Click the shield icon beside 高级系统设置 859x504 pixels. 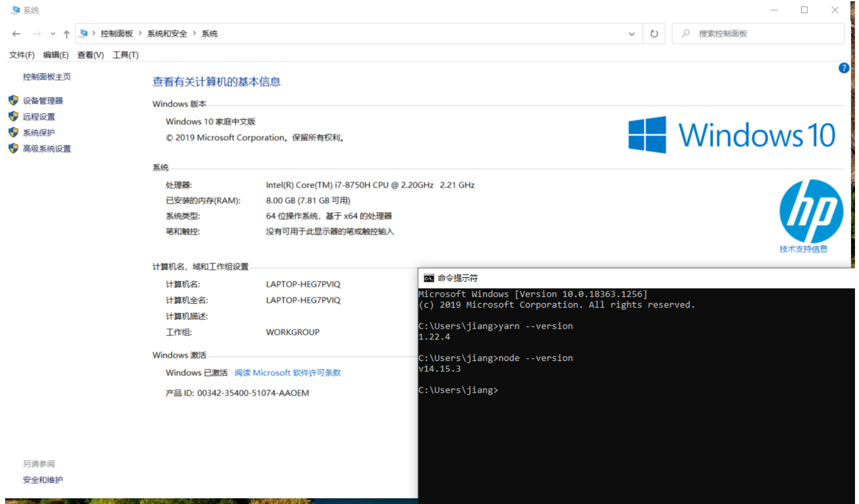point(14,148)
